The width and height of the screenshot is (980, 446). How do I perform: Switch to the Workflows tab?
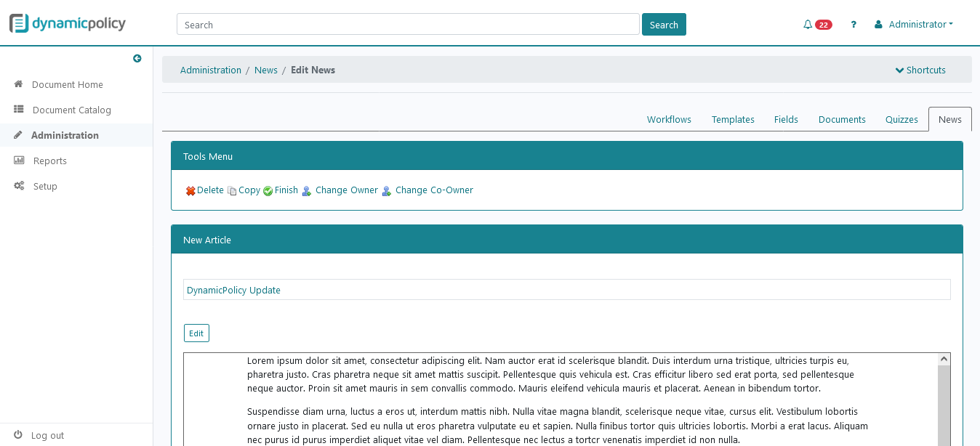[x=669, y=120]
